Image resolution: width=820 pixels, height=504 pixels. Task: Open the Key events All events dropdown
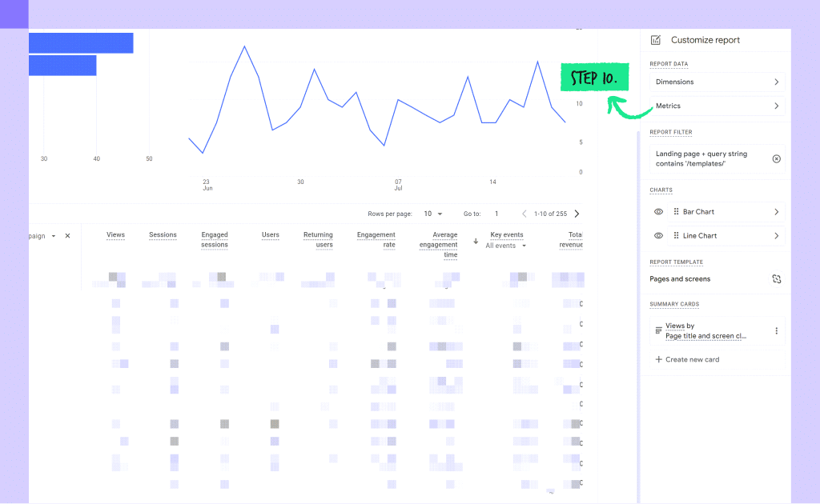pos(506,246)
